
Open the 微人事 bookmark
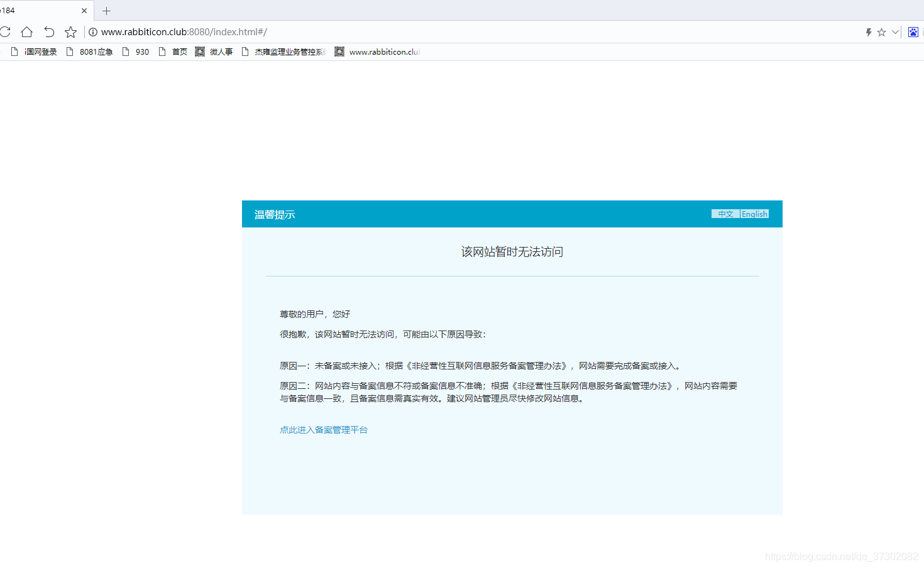click(214, 52)
